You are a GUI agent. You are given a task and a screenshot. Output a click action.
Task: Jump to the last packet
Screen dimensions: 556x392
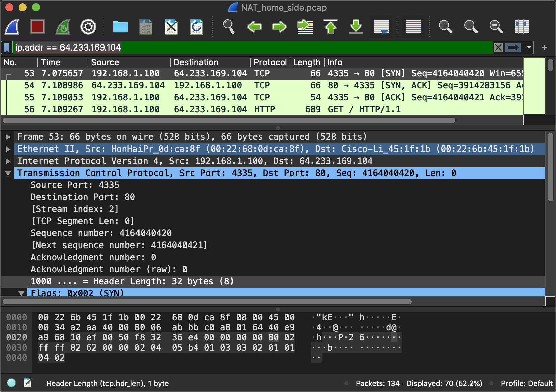[356, 27]
